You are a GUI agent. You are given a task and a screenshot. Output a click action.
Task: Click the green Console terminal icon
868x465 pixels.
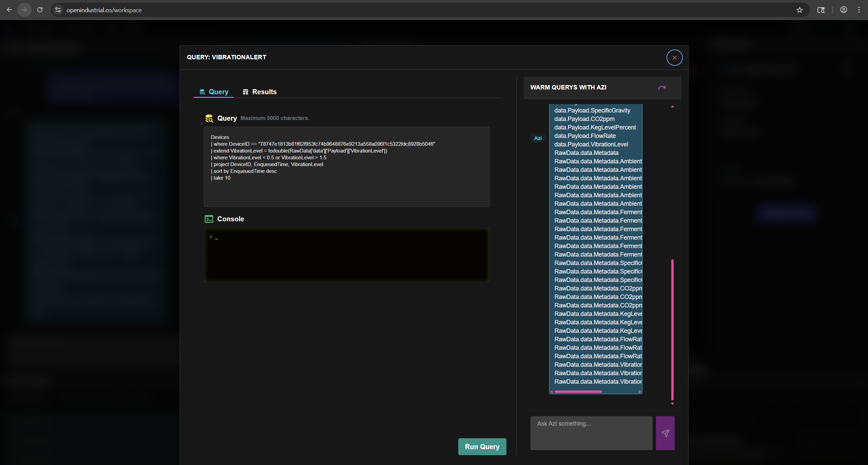(x=209, y=219)
